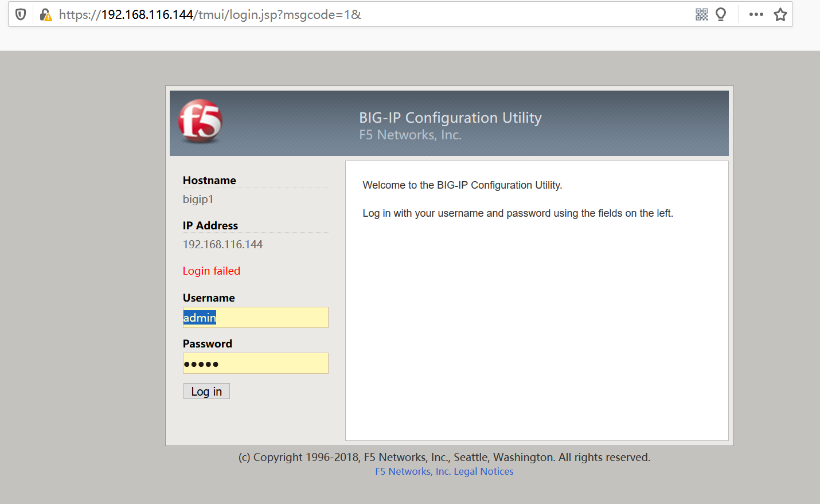Click the F5 red logo
Screen dimensions: 820x504
click(x=200, y=121)
